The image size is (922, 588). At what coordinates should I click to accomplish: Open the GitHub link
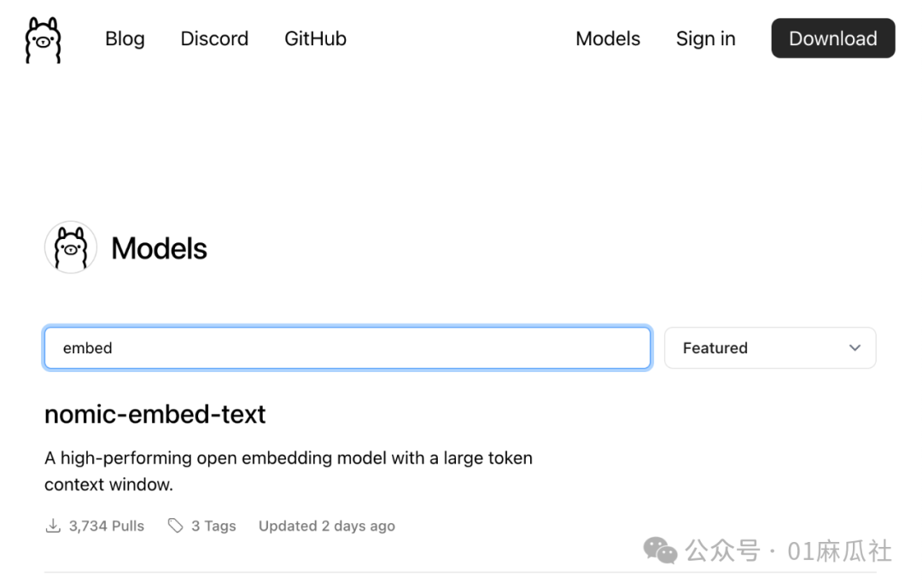[x=315, y=39]
